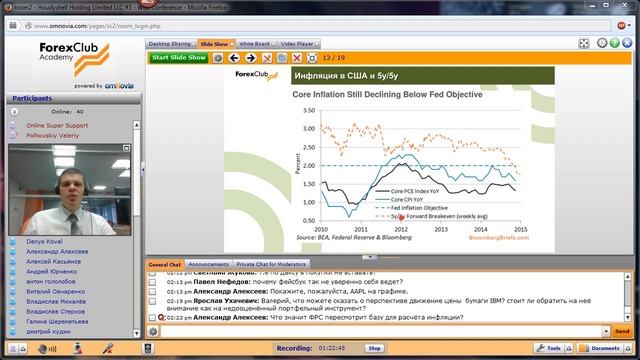Image resolution: width=640 pixels, height=360 pixels.
Task: Select participant Denys Koval
Action: click(44, 241)
